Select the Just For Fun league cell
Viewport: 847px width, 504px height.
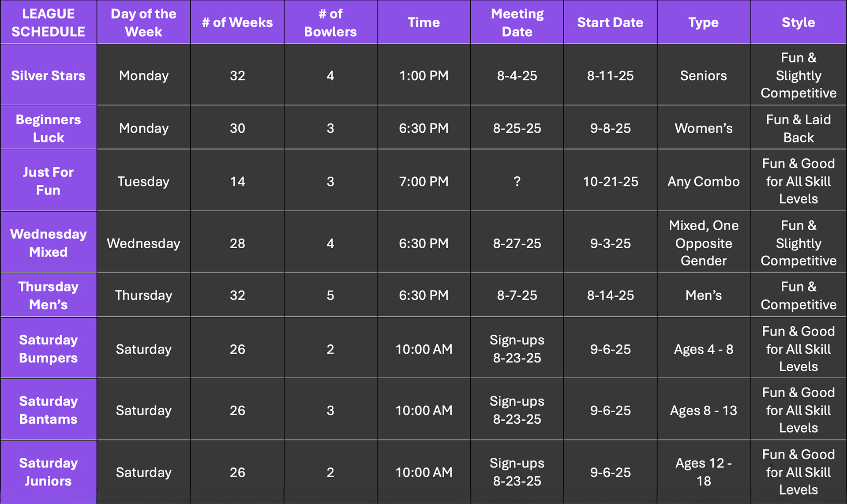tap(49, 181)
